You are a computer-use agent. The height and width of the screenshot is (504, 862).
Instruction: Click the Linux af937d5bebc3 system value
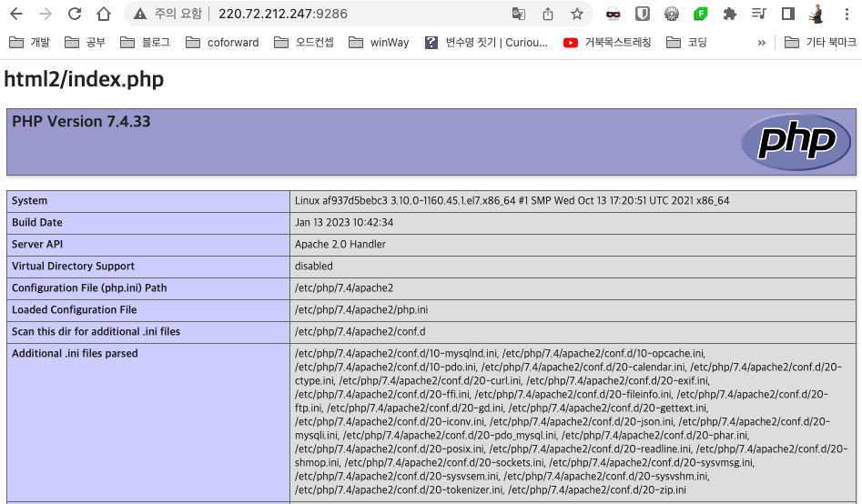point(512,201)
